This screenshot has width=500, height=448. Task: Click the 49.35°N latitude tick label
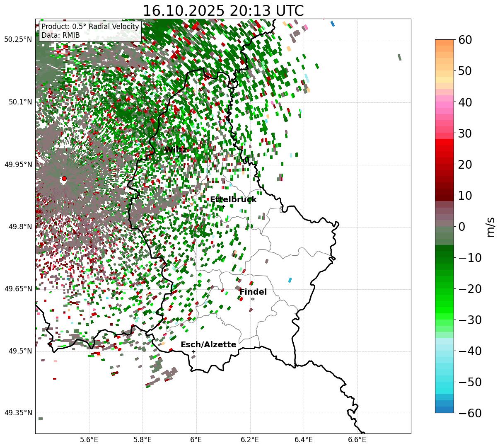(18, 413)
